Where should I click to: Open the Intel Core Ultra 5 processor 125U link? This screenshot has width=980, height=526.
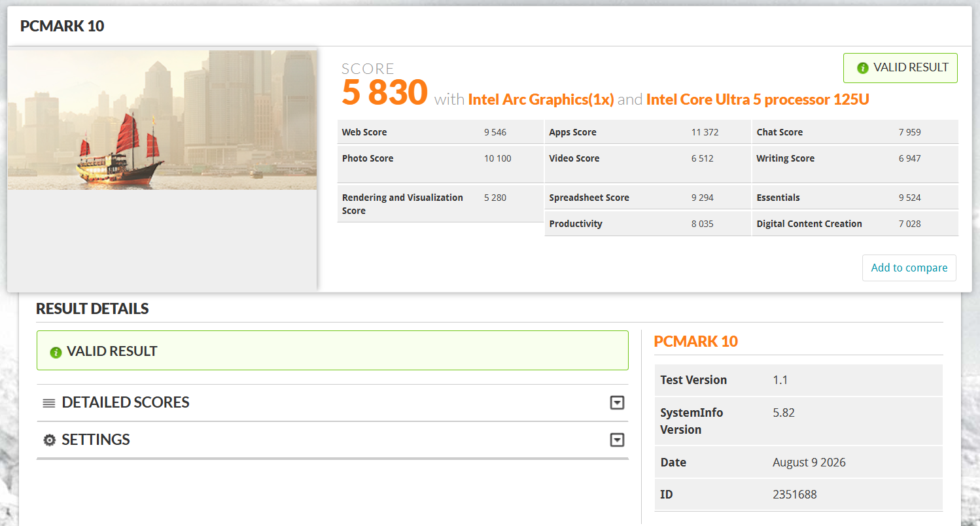758,99
